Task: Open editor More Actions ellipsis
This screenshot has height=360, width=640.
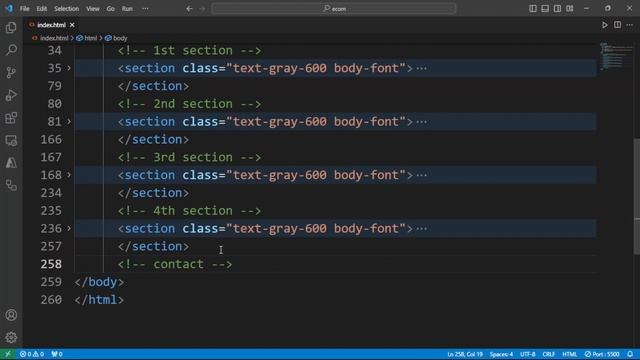Action: tap(630, 25)
